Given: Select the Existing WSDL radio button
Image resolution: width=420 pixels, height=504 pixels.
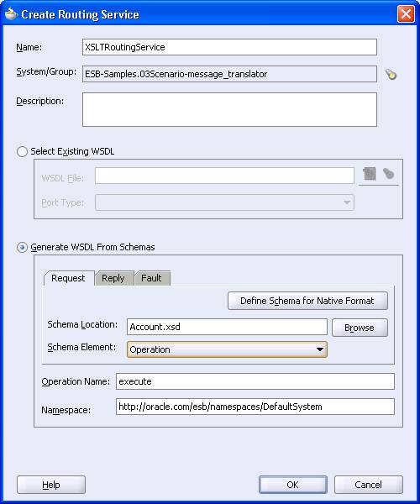Looking at the screenshot, I should click(x=22, y=151).
